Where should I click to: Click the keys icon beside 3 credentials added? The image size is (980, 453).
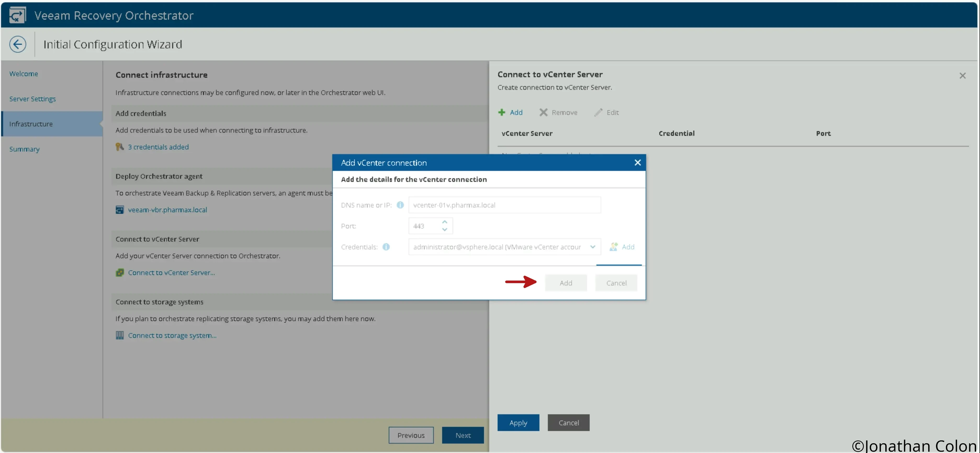pyautogui.click(x=120, y=147)
